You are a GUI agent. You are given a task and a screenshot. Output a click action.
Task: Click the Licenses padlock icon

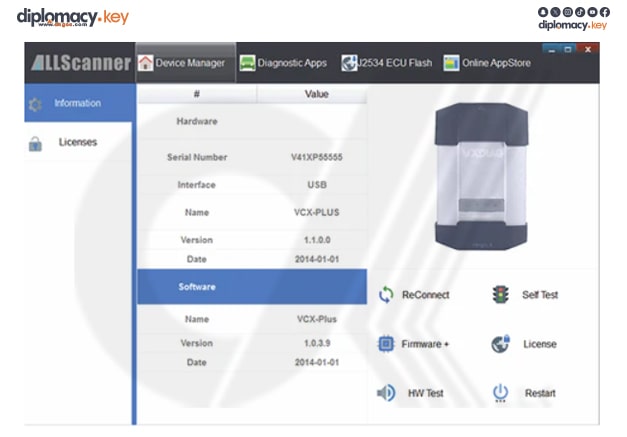pyautogui.click(x=35, y=144)
